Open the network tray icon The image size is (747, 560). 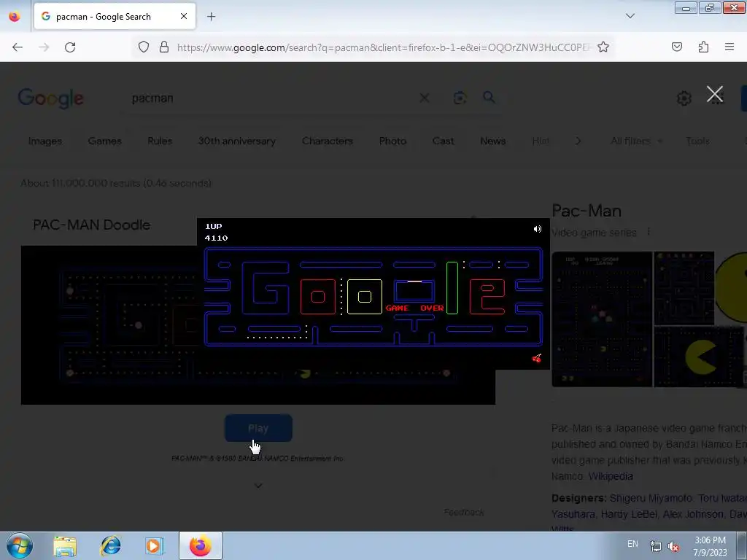point(656,546)
